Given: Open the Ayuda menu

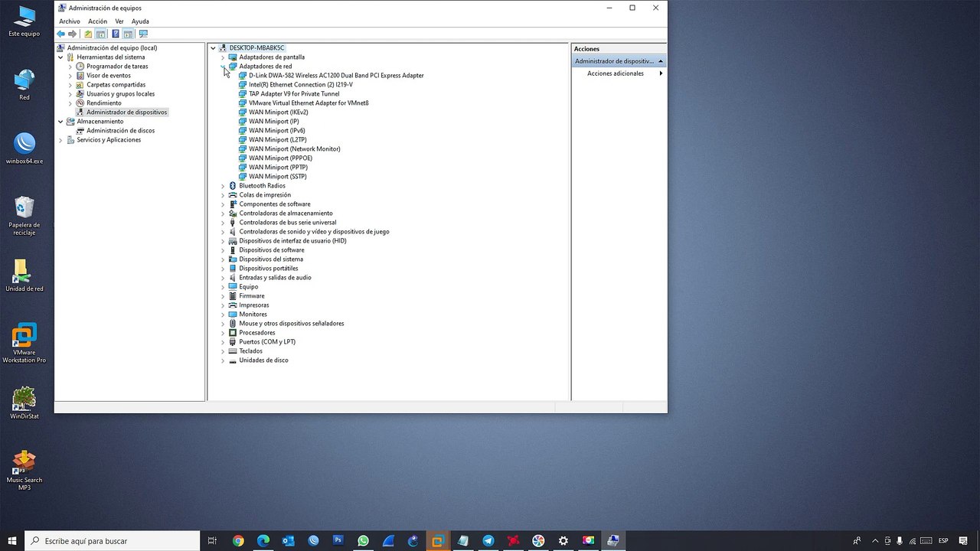Looking at the screenshot, I should tap(140, 21).
